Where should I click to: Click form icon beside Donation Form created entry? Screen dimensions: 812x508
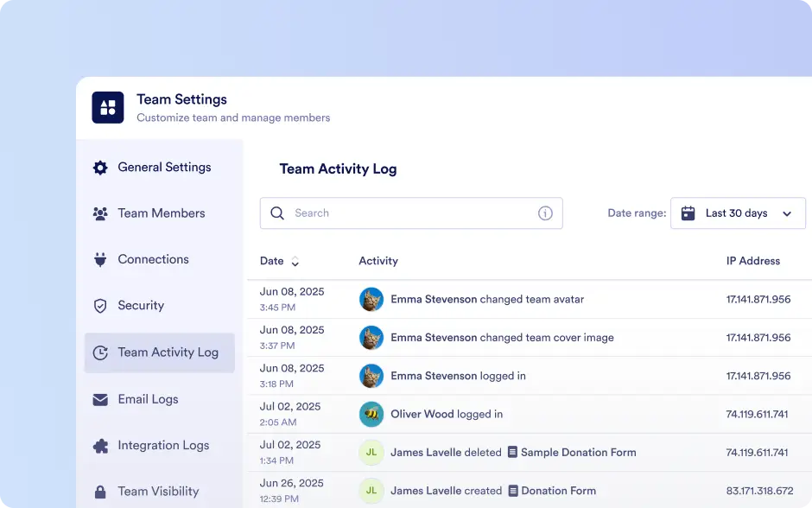[x=512, y=491]
